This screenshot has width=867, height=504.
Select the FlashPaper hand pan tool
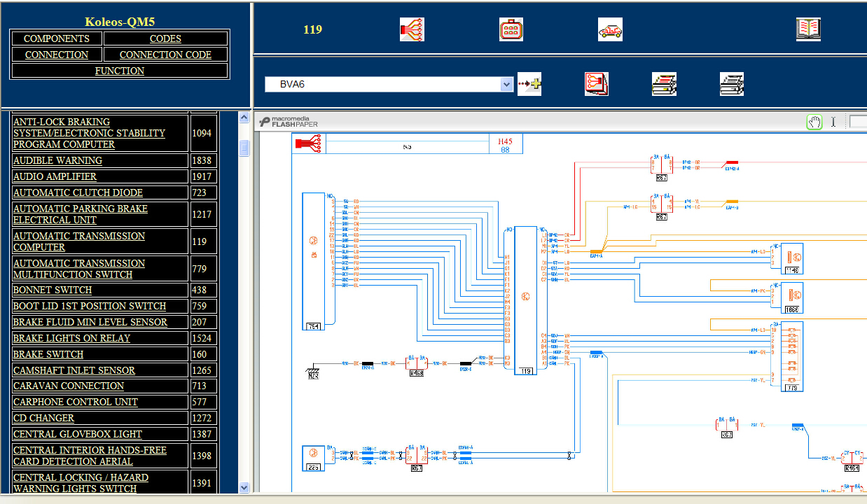tap(814, 122)
